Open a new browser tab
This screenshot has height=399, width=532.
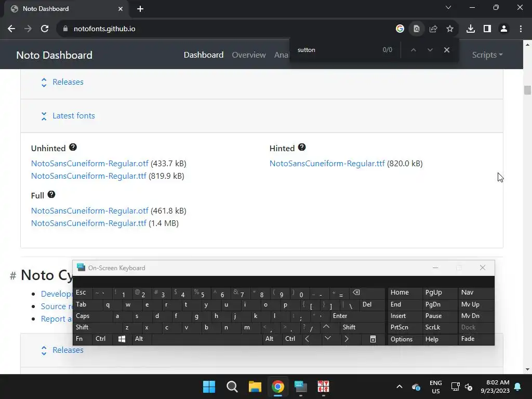pyautogui.click(x=140, y=9)
